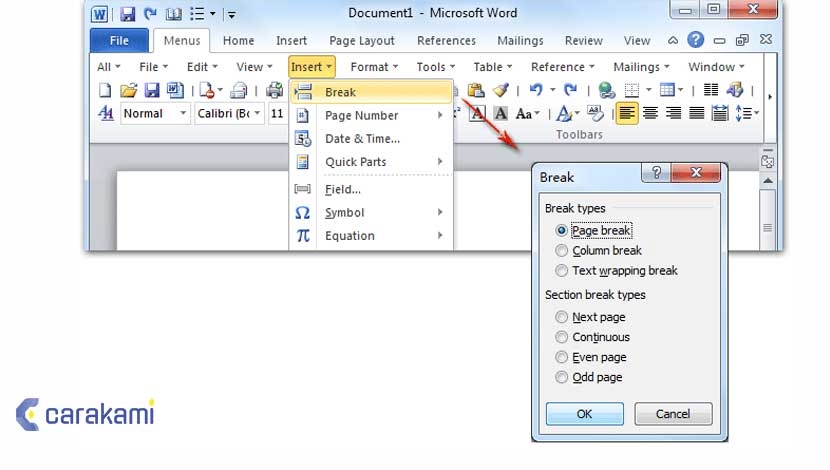Select the Format Painter brush icon
The image size is (830, 470).
(x=501, y=91)
